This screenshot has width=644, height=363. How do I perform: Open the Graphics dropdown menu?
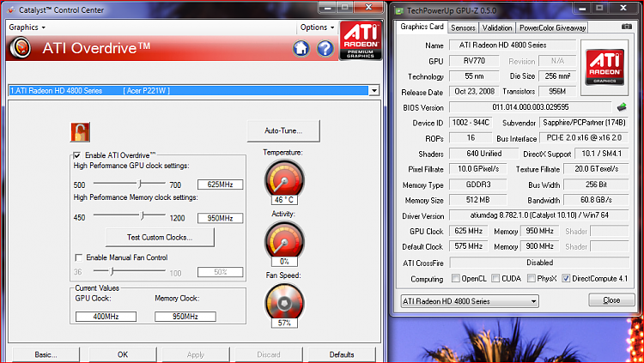point(27,27)
